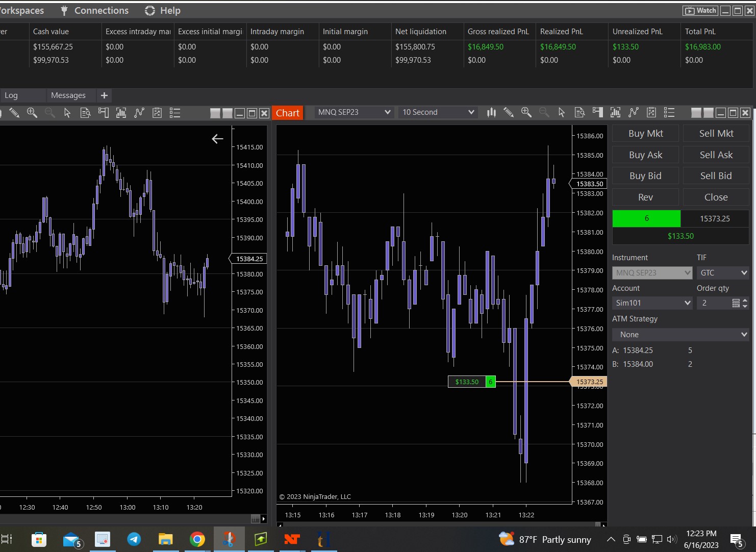
Task: Click Zoom In on the MNQ SEP23 chart toolbar
Action: pos(526,112)
